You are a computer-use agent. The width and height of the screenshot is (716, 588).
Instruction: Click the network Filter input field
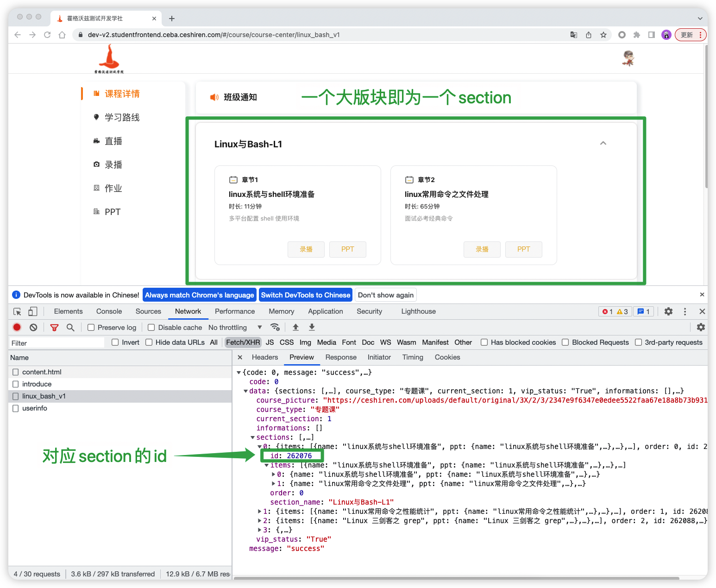point(57,343)
